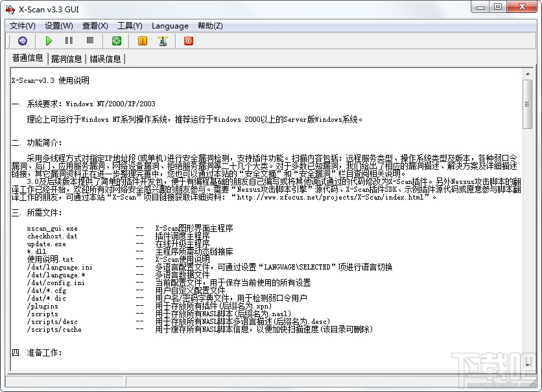Click the 所需文件 section heading
This screenshot has height=392, width=542.
click(x=37, y=213)
